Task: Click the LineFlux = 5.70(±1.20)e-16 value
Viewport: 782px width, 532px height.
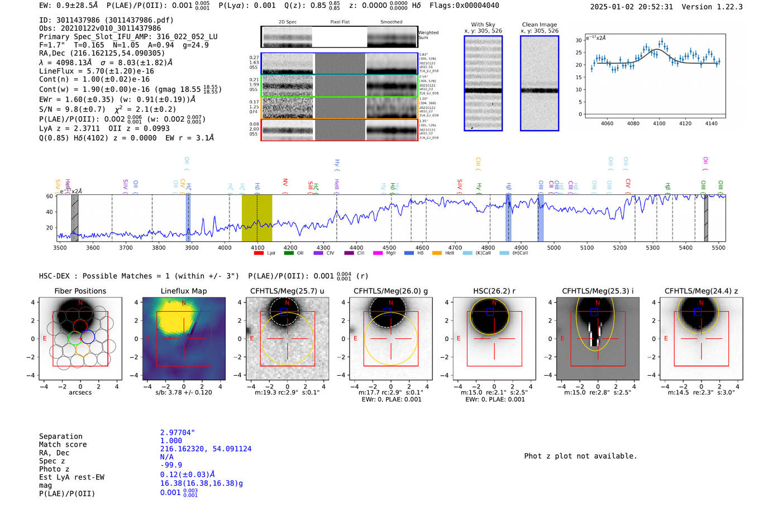Action: 97,71
